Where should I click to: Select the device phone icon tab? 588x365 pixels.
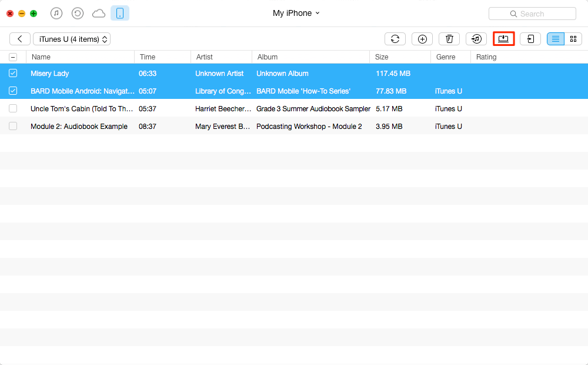click(x=120, y=14)
